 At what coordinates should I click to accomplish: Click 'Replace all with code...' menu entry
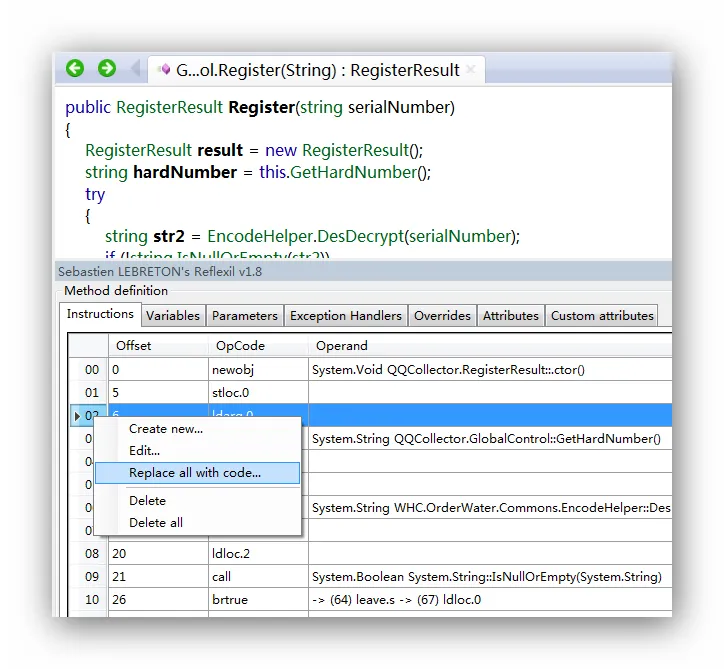(195, 473)
